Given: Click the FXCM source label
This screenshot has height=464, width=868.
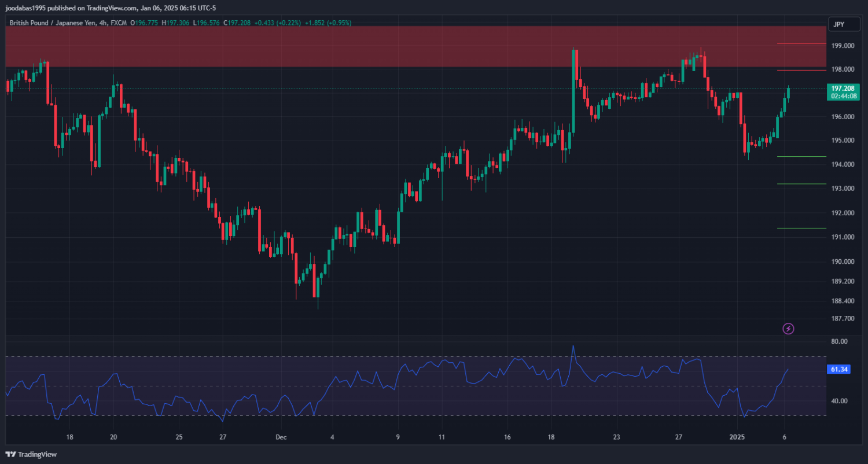Looking at the screenshot, I should coord(119,23).
